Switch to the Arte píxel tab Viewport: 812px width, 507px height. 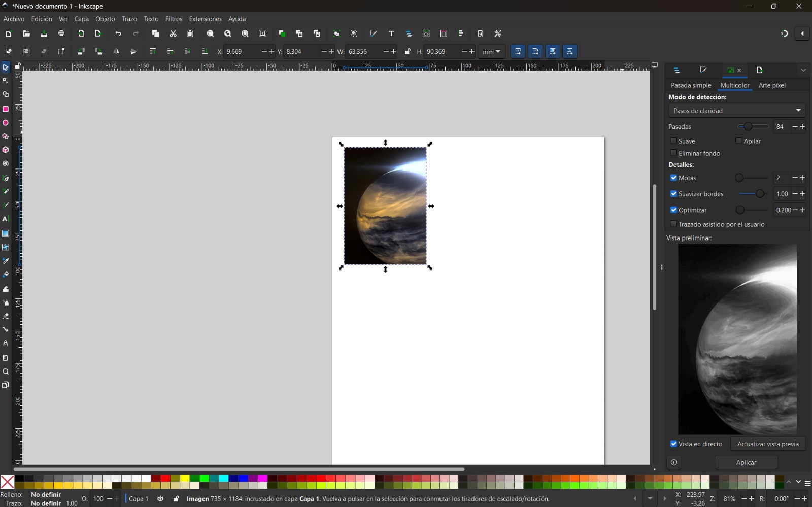coord(772,85)
